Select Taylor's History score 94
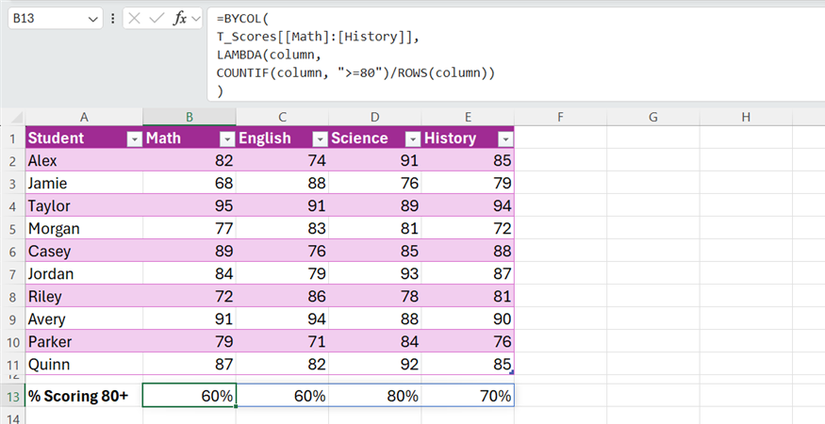 tap(468, 206)
